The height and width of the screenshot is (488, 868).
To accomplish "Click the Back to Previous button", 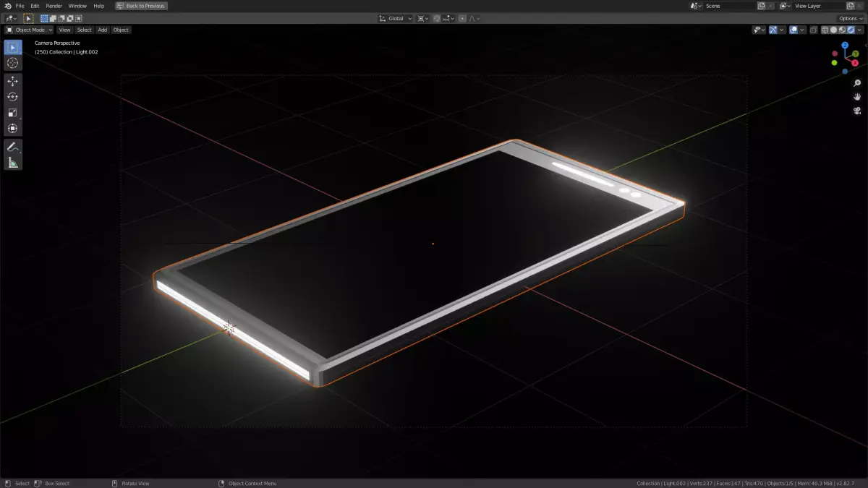I will click(x=140, y=5).
